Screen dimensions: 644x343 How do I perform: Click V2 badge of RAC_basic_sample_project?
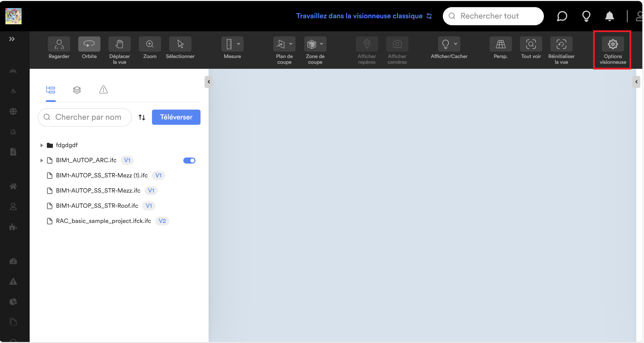(x=162, y=221)
